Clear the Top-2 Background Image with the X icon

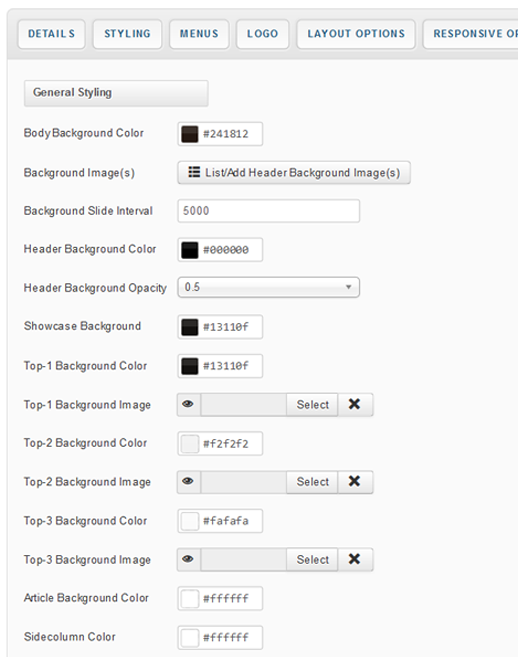tap(355, 481)
